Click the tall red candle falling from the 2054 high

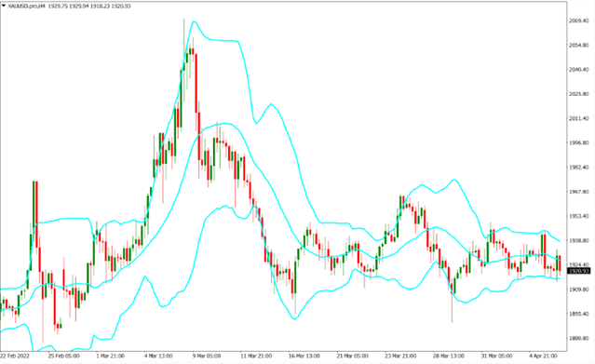click(196, 83)
